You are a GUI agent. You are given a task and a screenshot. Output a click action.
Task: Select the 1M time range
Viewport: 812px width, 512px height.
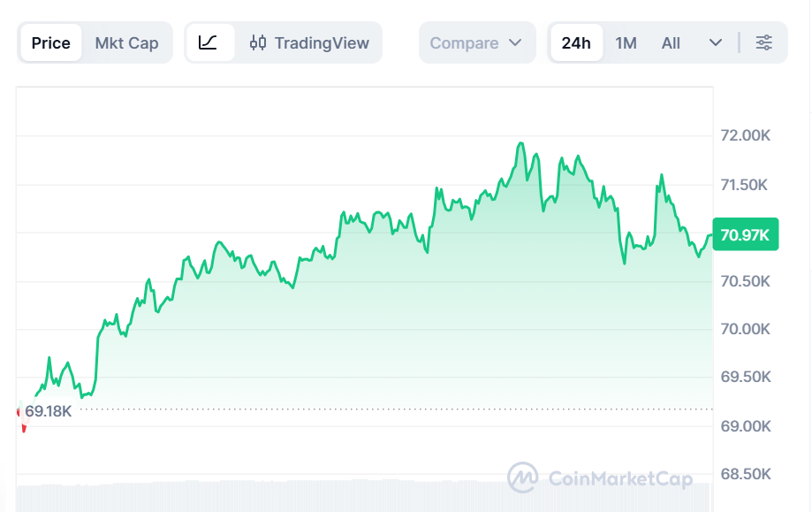[x=626, y=42]
